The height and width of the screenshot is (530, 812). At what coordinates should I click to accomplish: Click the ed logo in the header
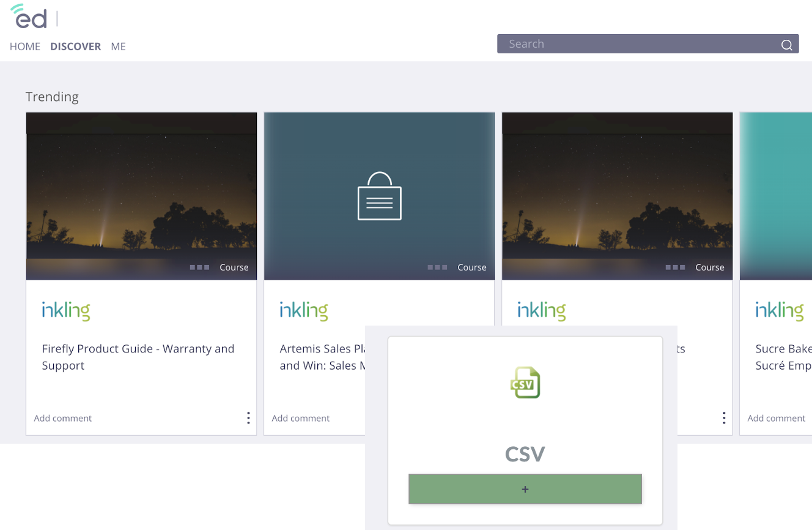[29, 17]
